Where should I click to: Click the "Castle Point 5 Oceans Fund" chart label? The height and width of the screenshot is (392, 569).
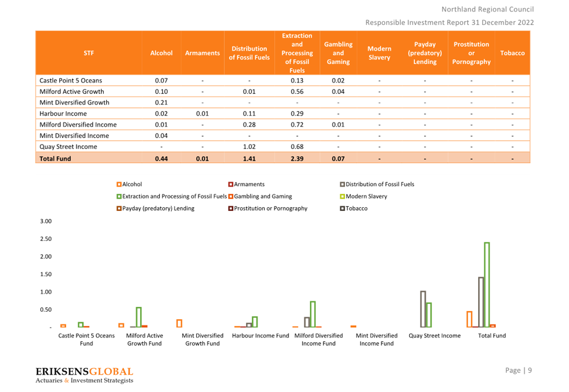pos(86,339)
